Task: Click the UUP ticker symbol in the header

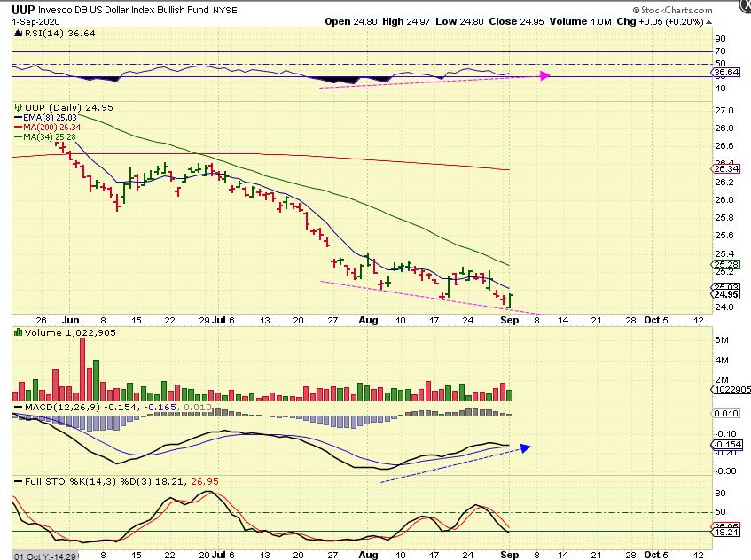Action: pos(24,8)
